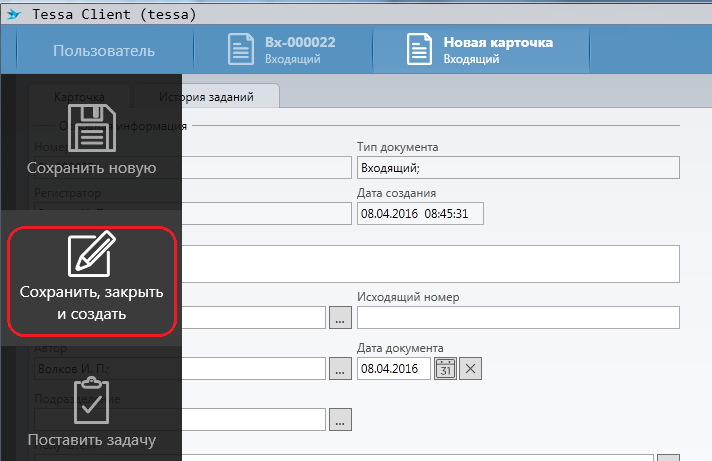Switch to the История заданий tab
This screenshot has height=461, width=712.
coord(206,97)
